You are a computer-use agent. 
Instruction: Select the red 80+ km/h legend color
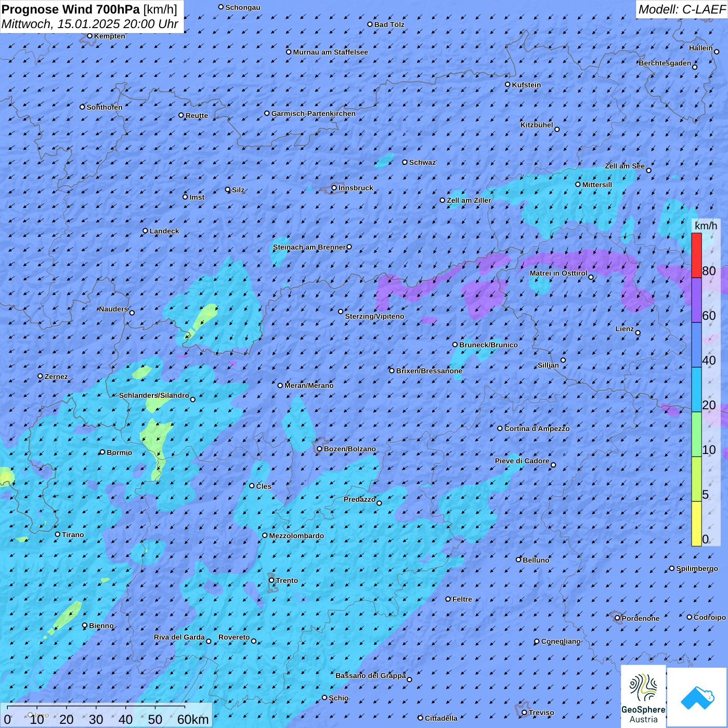(x=696, y=255)
